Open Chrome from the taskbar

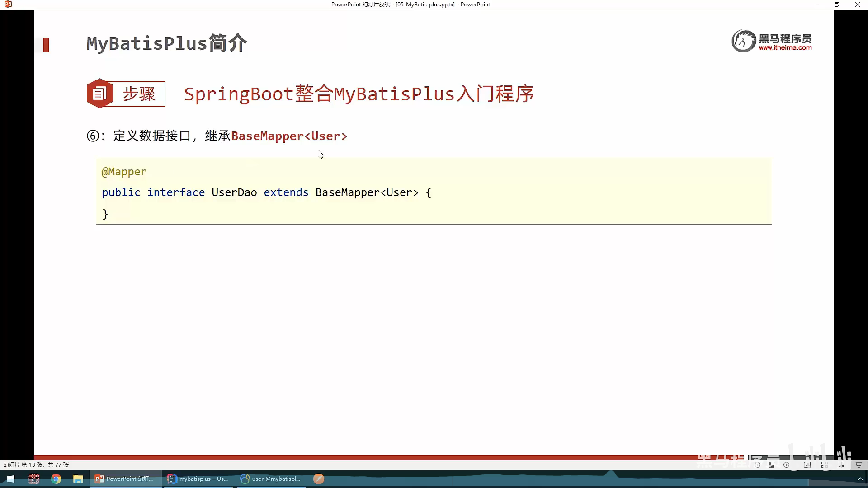click(56, 479)
